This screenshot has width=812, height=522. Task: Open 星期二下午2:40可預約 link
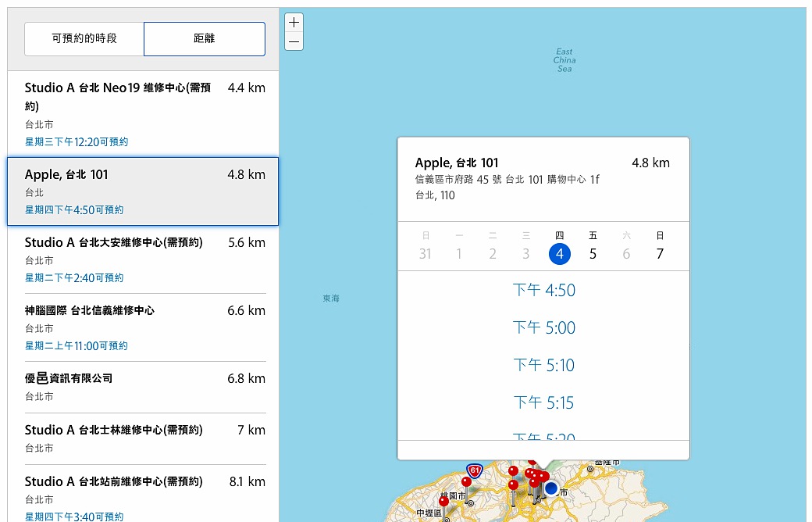point(74,278)
